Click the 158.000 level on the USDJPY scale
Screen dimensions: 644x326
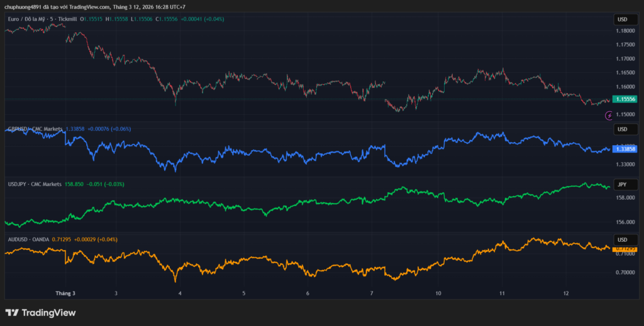pyautogui.click(x=625, y=198)
